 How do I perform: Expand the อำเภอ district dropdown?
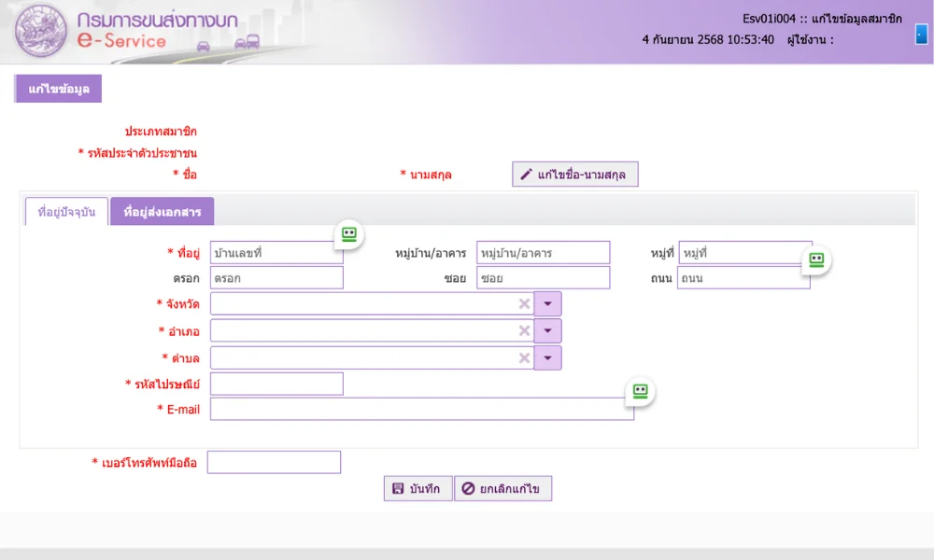[x=547, y=330]
